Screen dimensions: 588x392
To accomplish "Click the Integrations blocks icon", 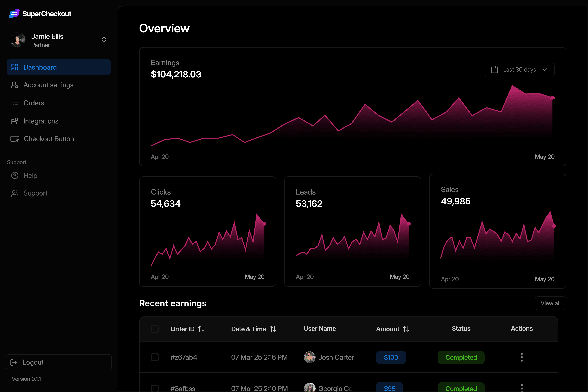I will click(x=15, y=121).
